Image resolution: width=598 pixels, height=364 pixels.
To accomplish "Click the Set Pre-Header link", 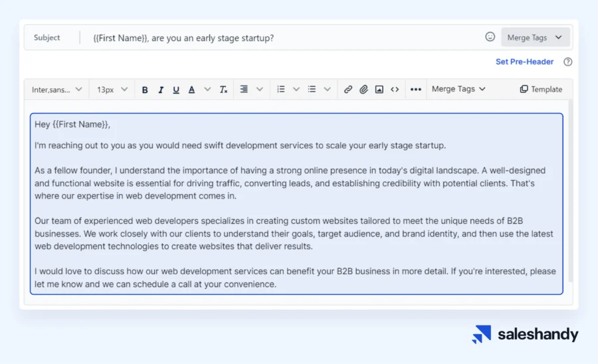I will point(524,62).
